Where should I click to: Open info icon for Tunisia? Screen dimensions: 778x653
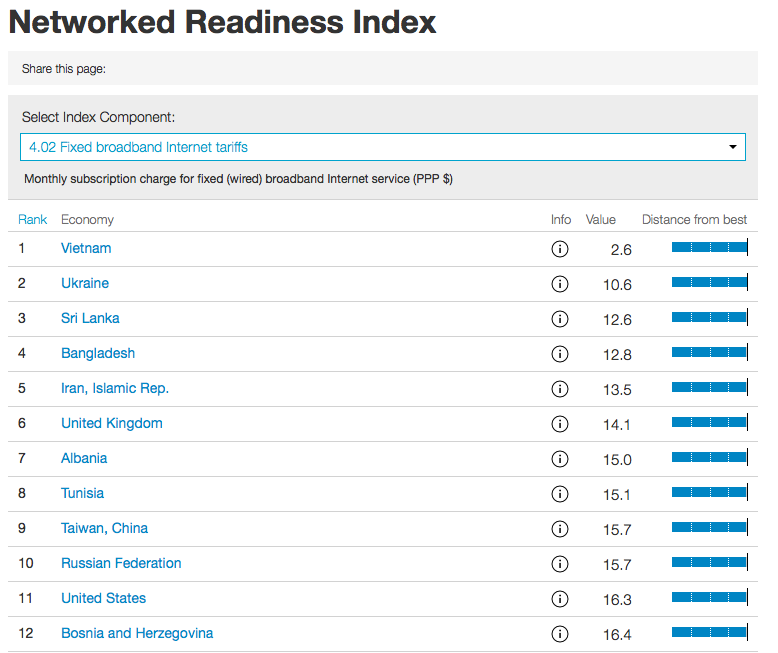(x=560, y=494)
